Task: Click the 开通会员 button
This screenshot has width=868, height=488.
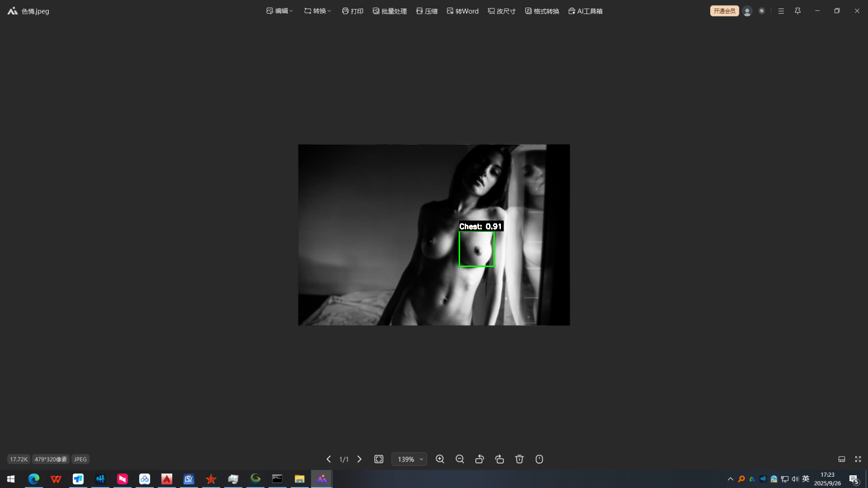Action: point(724,11)
